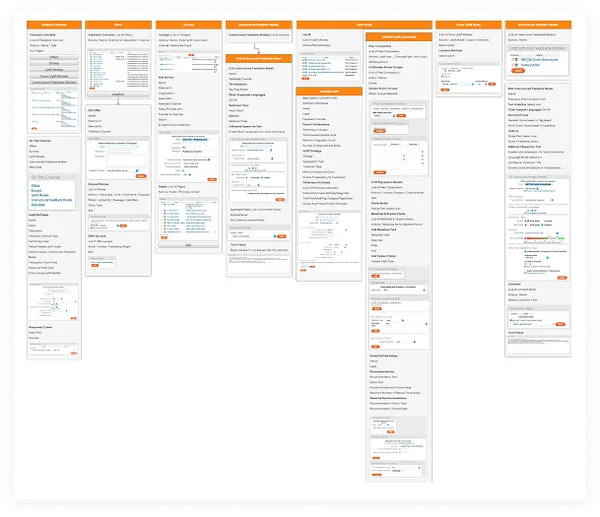Click the Offers button in Feedback Channels
Image resolution: width=600 pixels, height=517 pixels.
click(53, 59)
